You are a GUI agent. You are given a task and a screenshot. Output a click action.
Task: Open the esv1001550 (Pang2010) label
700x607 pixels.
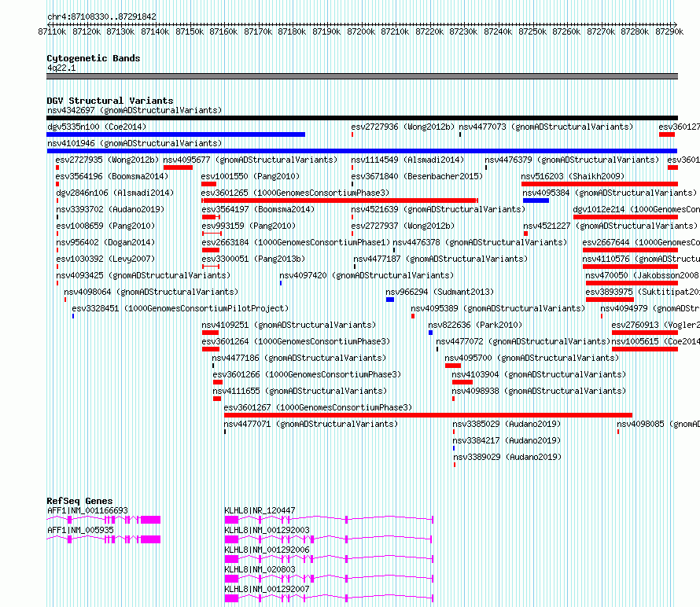click(x=250, y=176)
